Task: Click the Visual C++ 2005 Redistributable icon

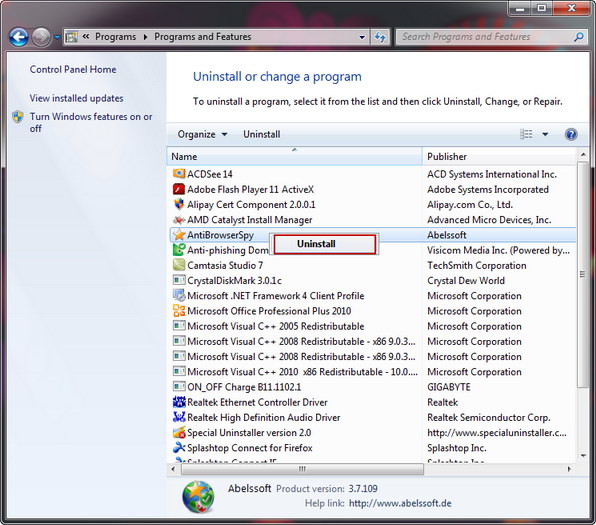Action: (179, 326)
